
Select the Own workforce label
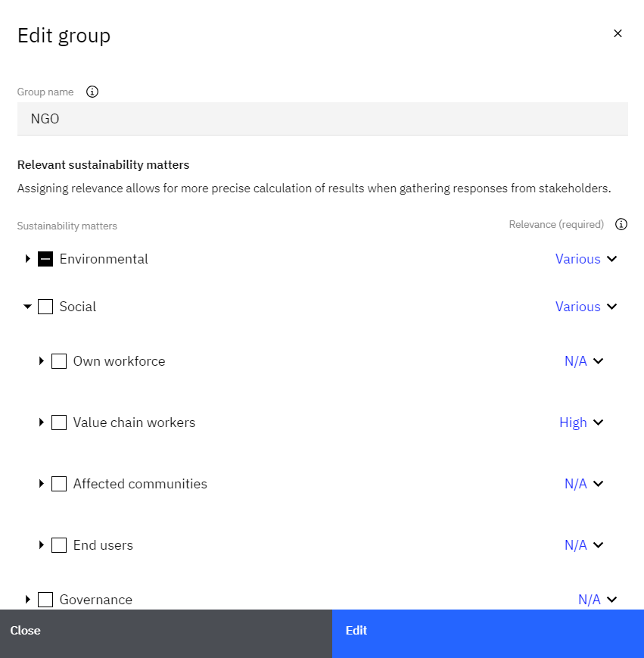[119, 361]
